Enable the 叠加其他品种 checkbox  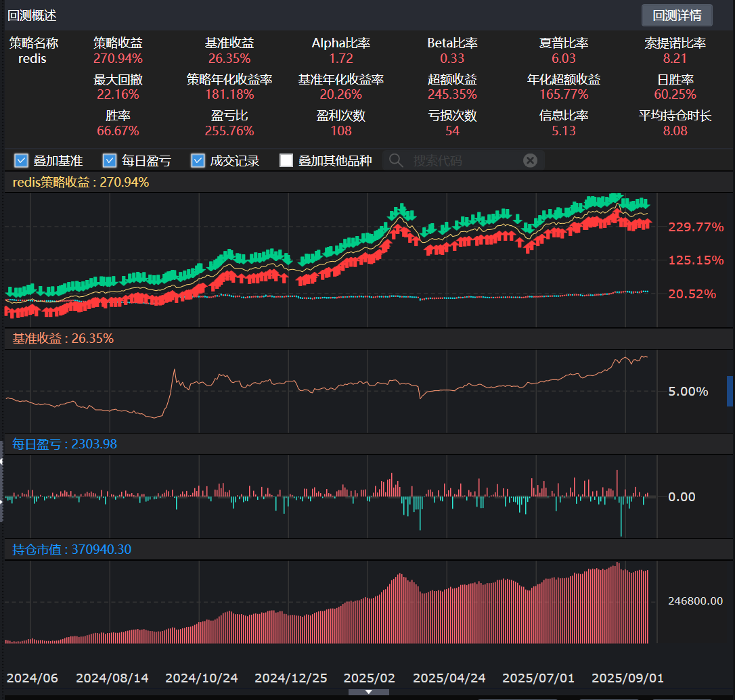click(x=286, y=160)
